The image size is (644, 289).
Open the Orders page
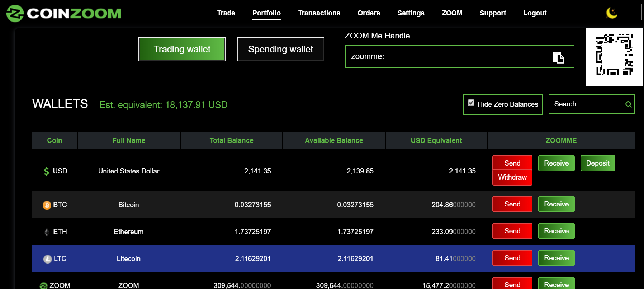point(369,13)
